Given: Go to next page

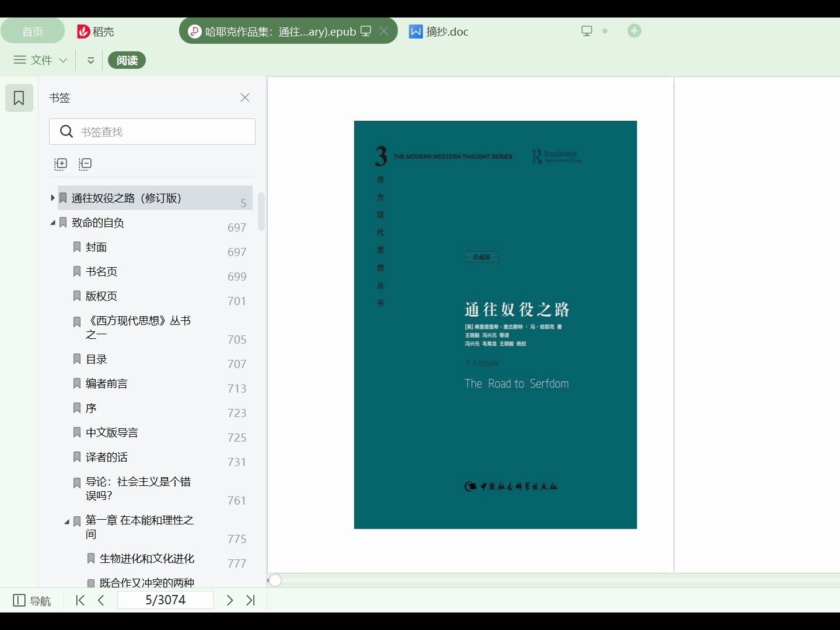Looking at the screenshot, I should (x=230, y=600).
